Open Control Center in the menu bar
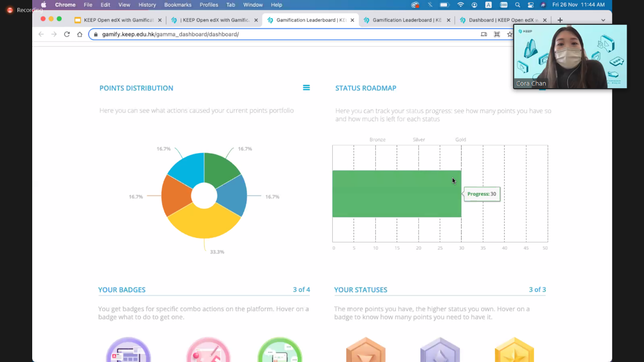Viewport: 644px width, 362px height. (x=531, y=5)
